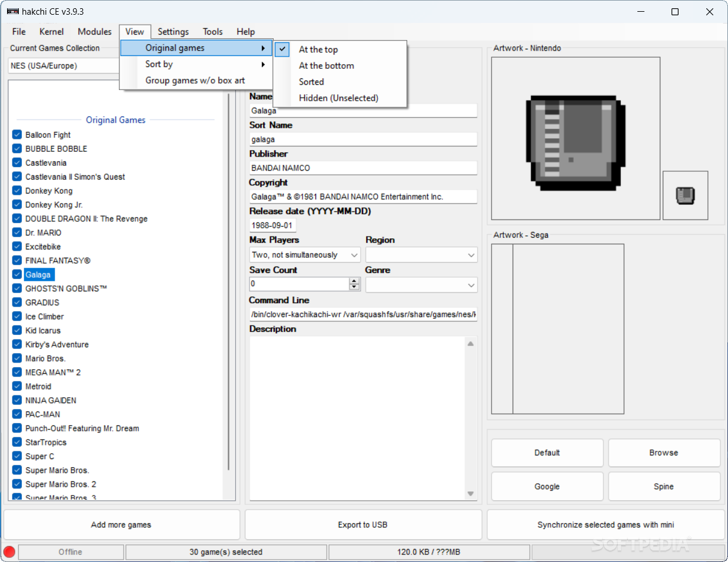Open the File menu
Screen dimensions: 728x562
click(x=19, y=32)
